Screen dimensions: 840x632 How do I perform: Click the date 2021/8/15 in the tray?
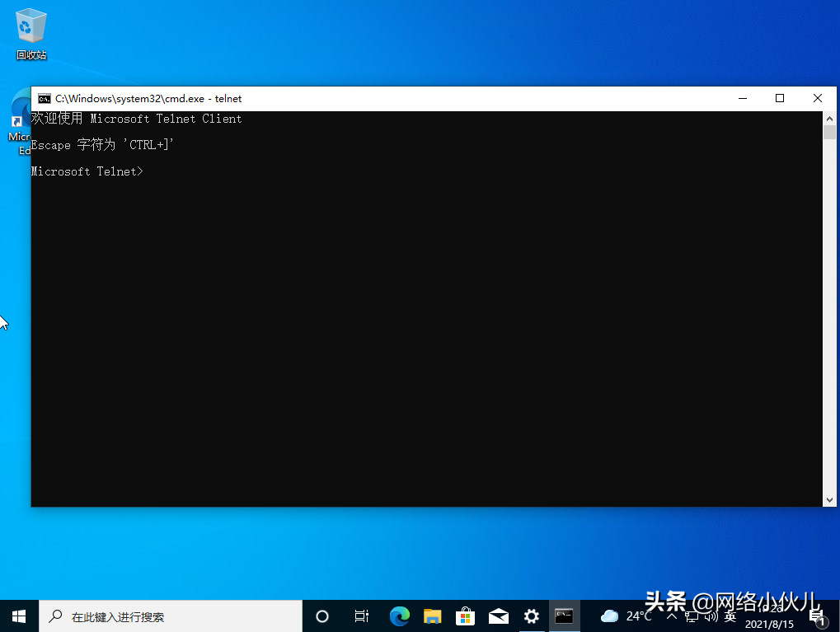click(771, 622)
